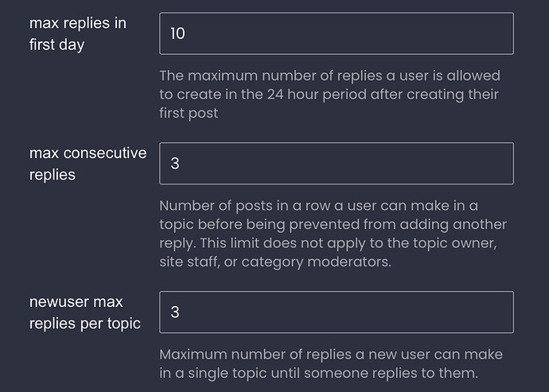Image resolution: width=549 pixels, height=392 pixels.
Task: Place cursor at right end of newuser replies box
Action: (x=504, y=312)
